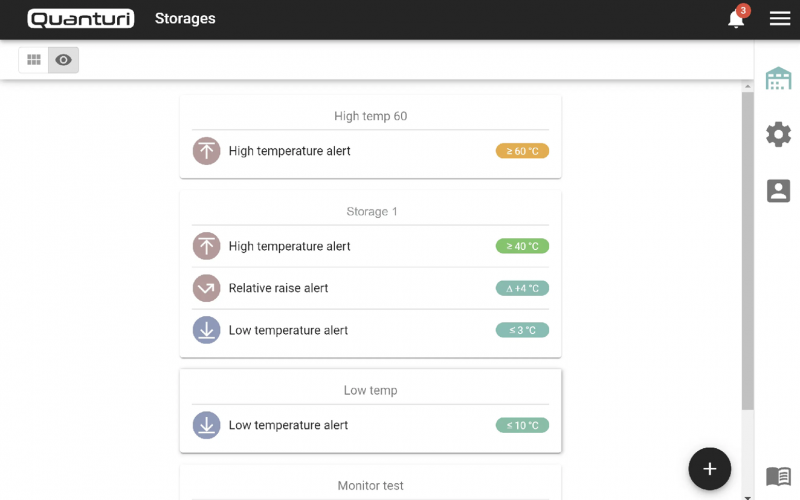Viewport: 800px width, 500px height.
Task: Click Low temperature icon in Low temp card
Action: pyautogui.click(x=206, y=425)
